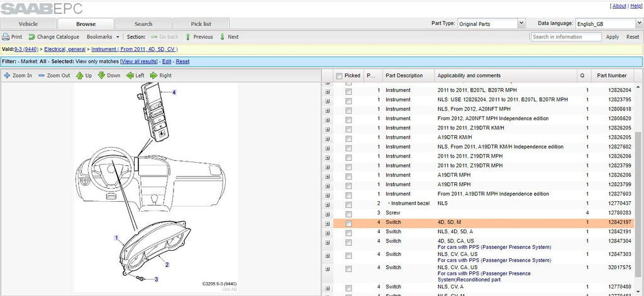The height and width of the screenshot is (296, 644).
Task: Tick checkbox for Instrument bezel 12770437
Action: pos(348,205)
